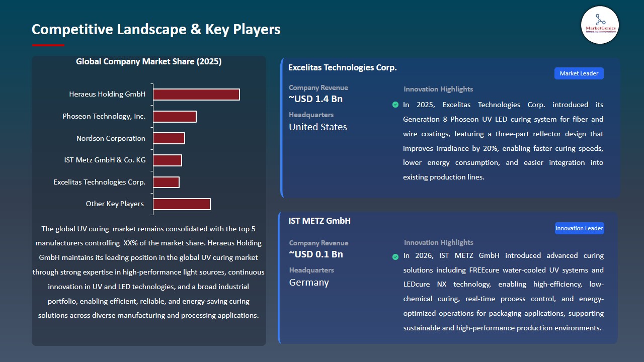Click "Company Revenue" label in the IST METZ card
644x362 pixels.
point(319,243)
